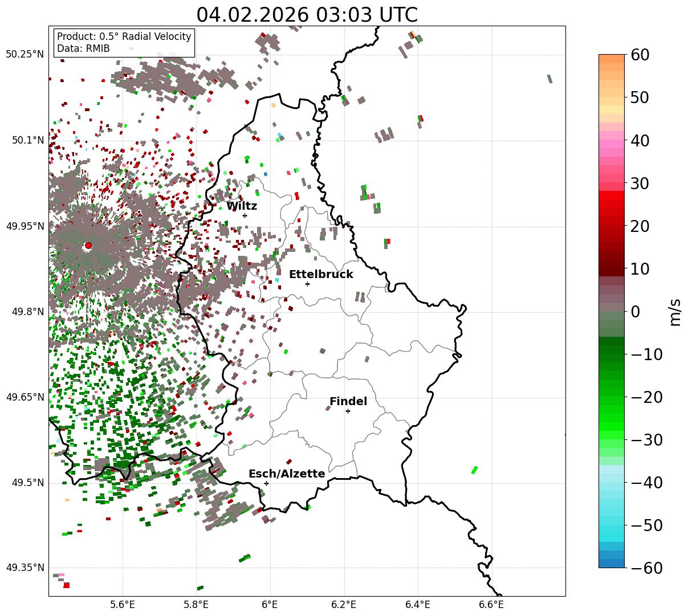Click the colorbar tick label 10

point(640,269)
